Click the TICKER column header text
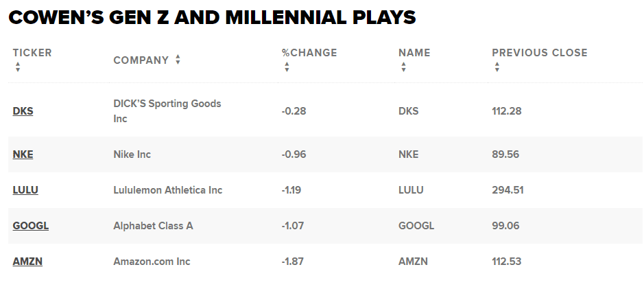 click(x=32, y=53)
